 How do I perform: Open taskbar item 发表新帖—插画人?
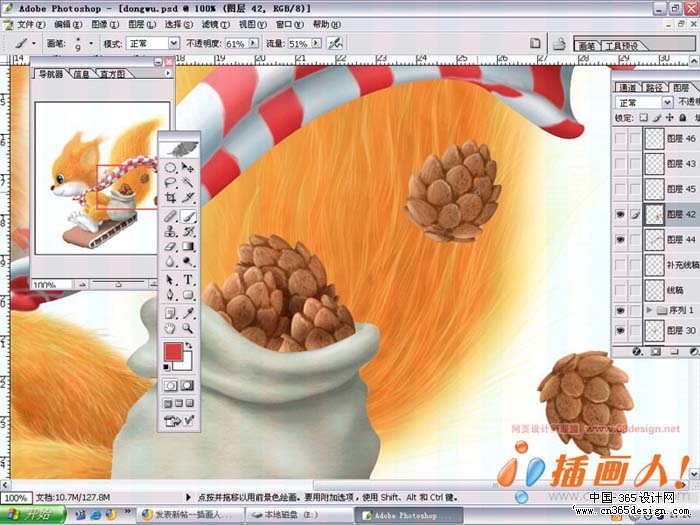pos(191,515)
